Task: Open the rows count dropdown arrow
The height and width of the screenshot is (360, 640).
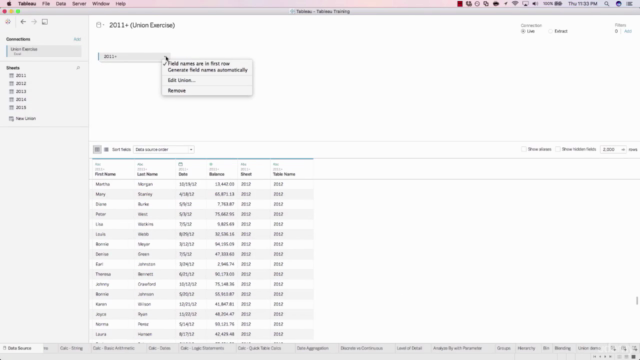Action: pos(623,150)
